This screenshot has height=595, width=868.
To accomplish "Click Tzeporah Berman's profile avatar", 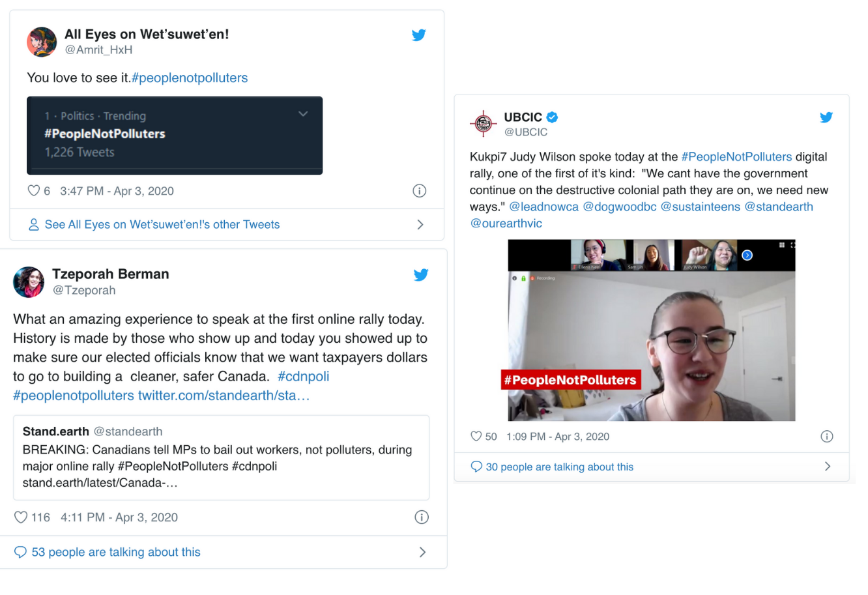I will coord(29,282).
